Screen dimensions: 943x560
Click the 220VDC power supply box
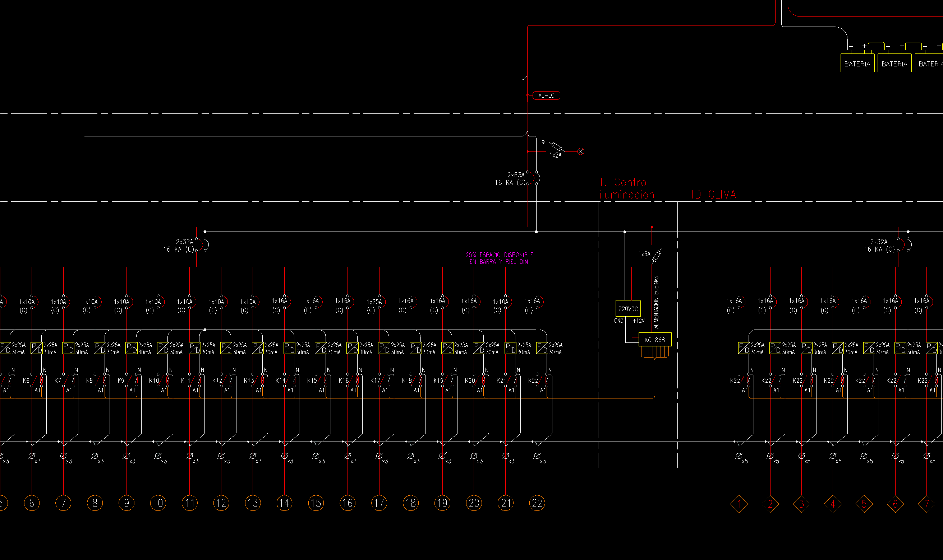628,309
